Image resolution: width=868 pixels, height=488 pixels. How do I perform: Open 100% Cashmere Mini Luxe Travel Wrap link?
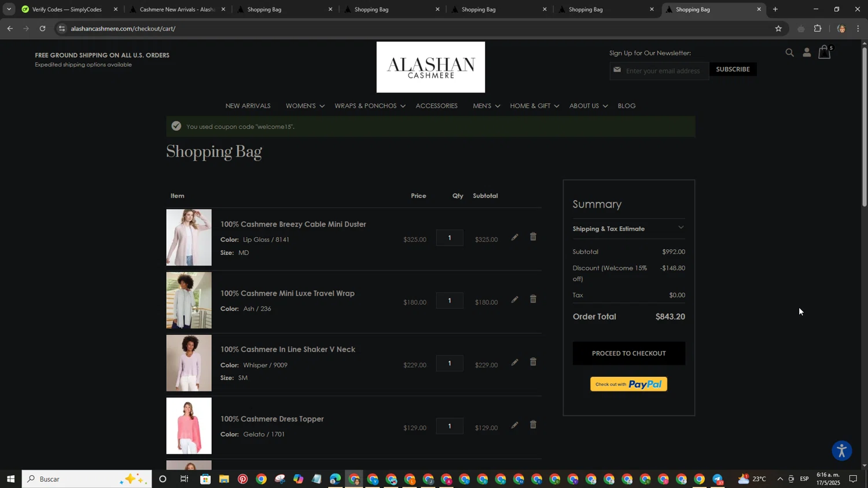point(287,293)
